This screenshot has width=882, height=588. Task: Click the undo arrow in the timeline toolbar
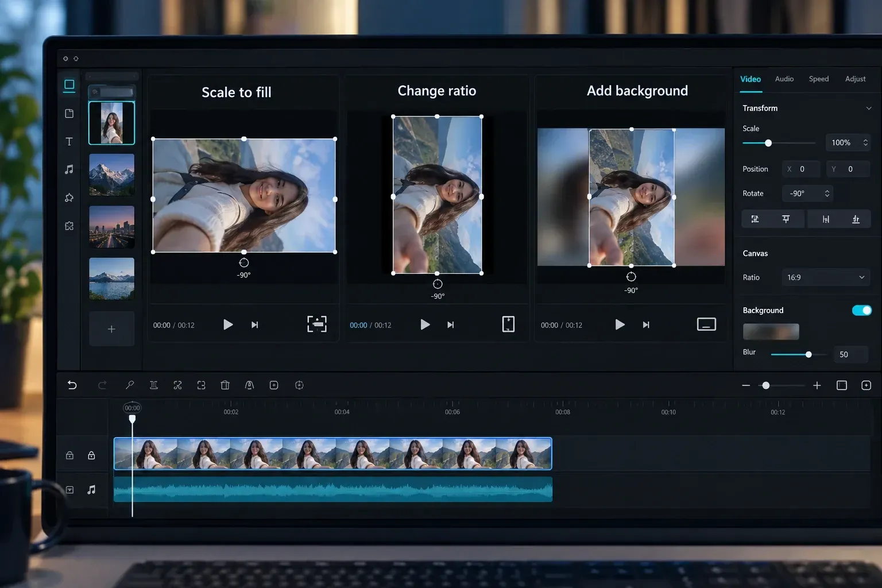[72, 385]
